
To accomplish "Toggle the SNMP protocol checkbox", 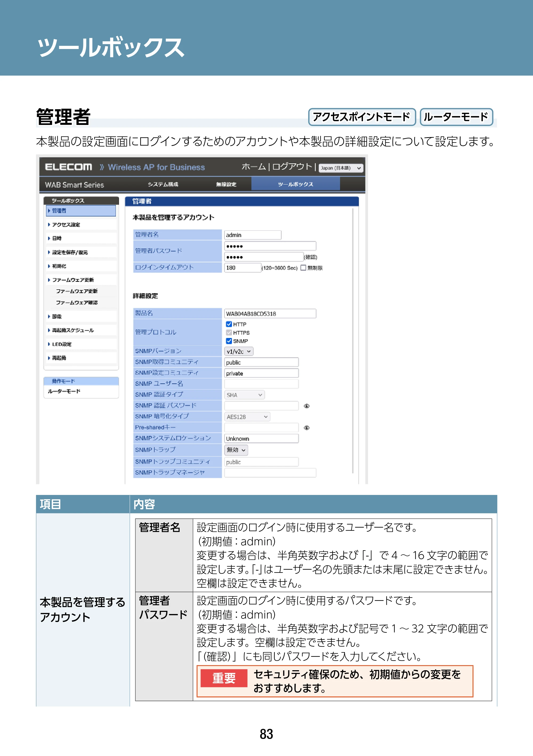I will coord(229,341).
